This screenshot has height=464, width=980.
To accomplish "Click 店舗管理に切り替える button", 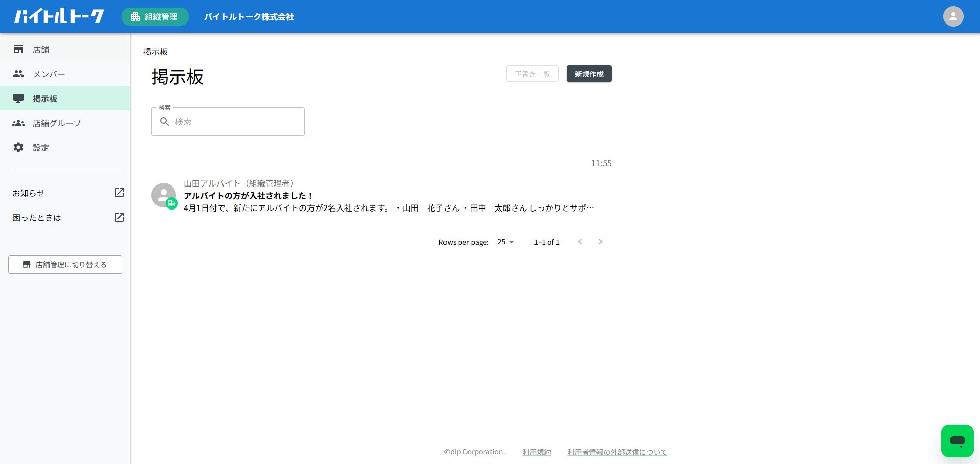I will pos(65,264).
